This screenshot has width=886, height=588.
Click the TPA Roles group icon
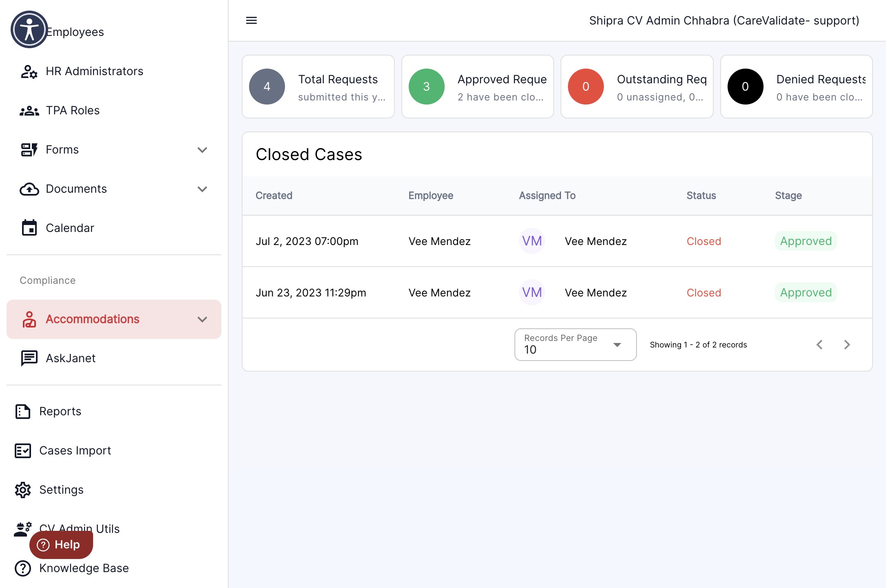coord(29,111)
